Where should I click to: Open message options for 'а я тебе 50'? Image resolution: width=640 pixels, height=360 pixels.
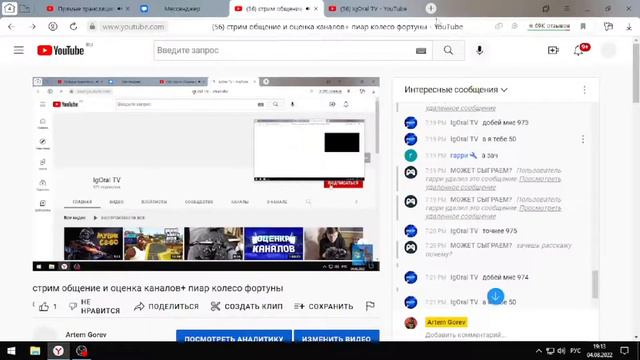point(583,139)
